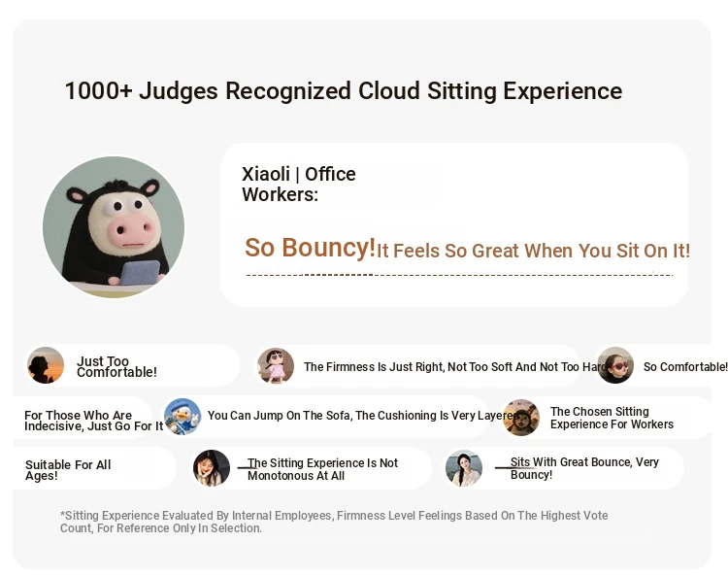Image resolution: width=728 pixels, height=576 pixels.
Task: Click the Suitable For All Ages bubble
Action: coord(68,470)
